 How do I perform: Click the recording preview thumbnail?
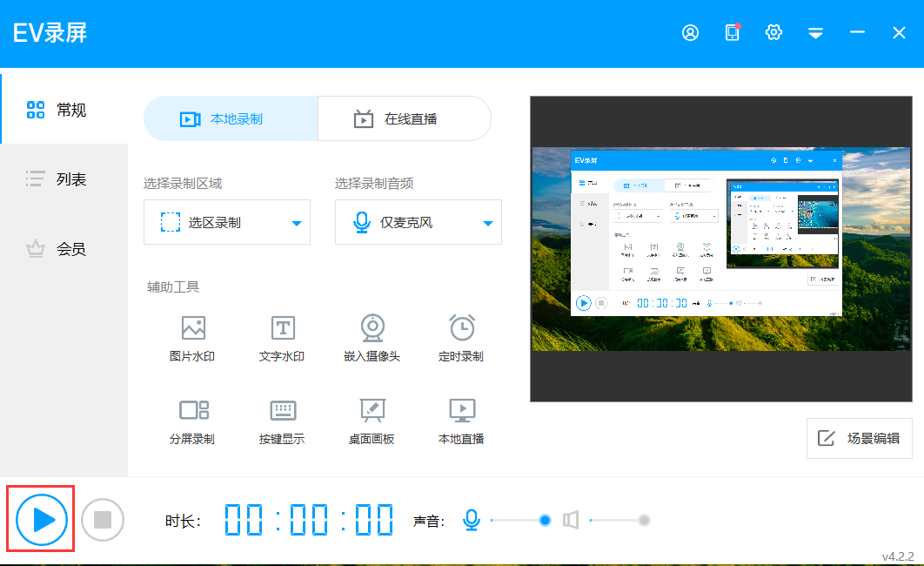click(721, 249)
